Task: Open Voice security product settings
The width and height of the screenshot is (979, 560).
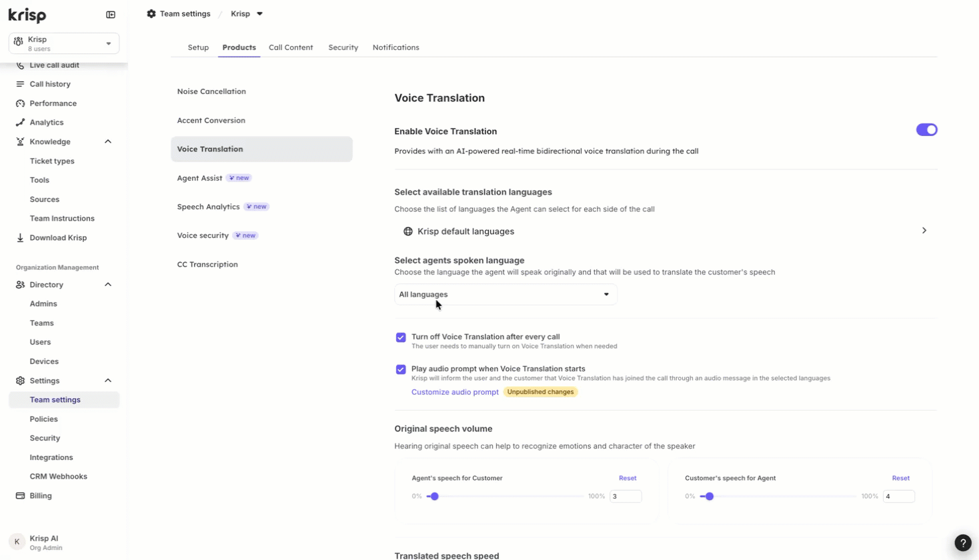Action: tap(261, 235)
